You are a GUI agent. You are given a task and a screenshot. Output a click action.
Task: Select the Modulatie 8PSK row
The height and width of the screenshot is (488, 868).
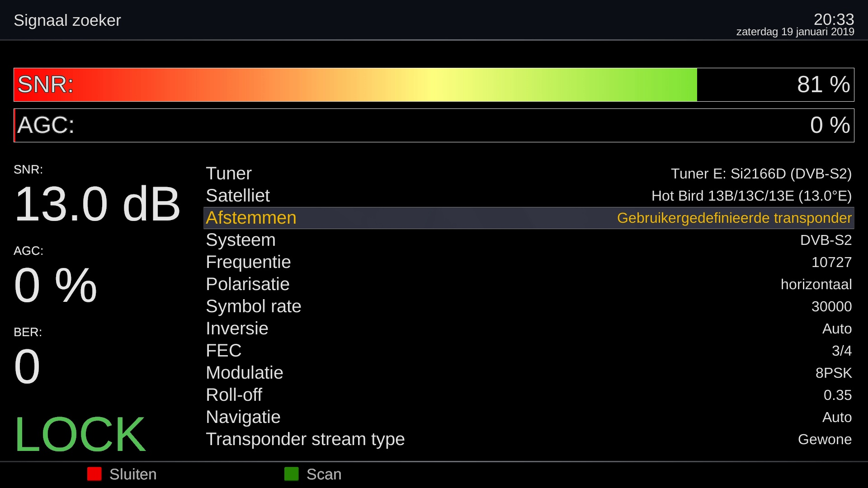[528, 373]
